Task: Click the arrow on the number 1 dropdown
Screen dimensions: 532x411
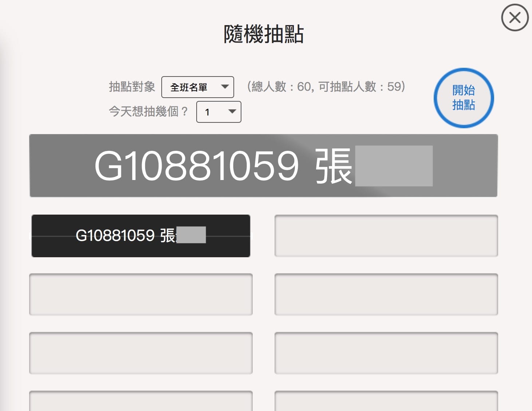Action: point(232,111)
